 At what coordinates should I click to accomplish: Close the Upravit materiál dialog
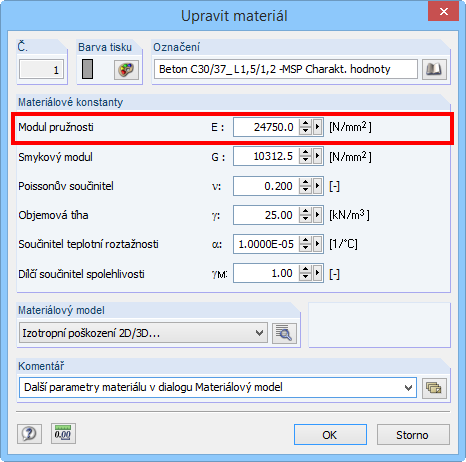click(443, 12)
